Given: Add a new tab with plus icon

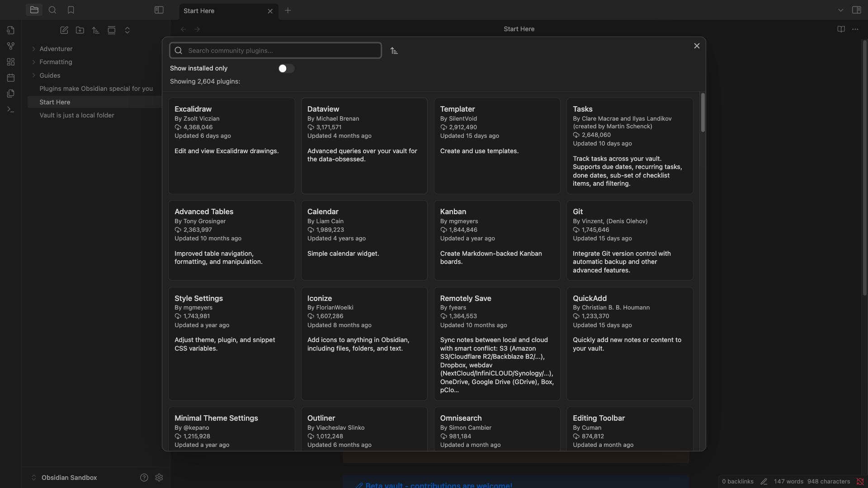Looking at the screenshot, I should 288,10.
